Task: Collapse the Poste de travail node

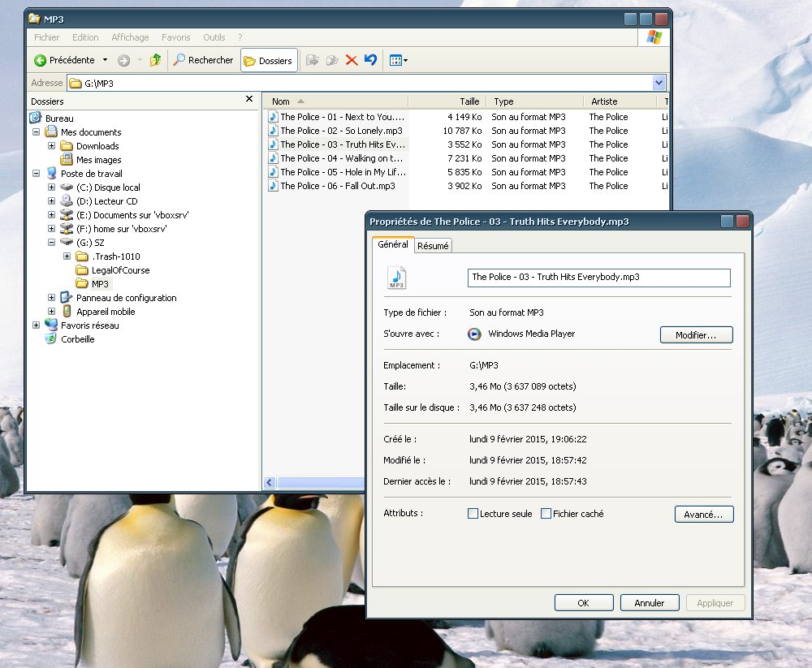Action: coord(37,174)
